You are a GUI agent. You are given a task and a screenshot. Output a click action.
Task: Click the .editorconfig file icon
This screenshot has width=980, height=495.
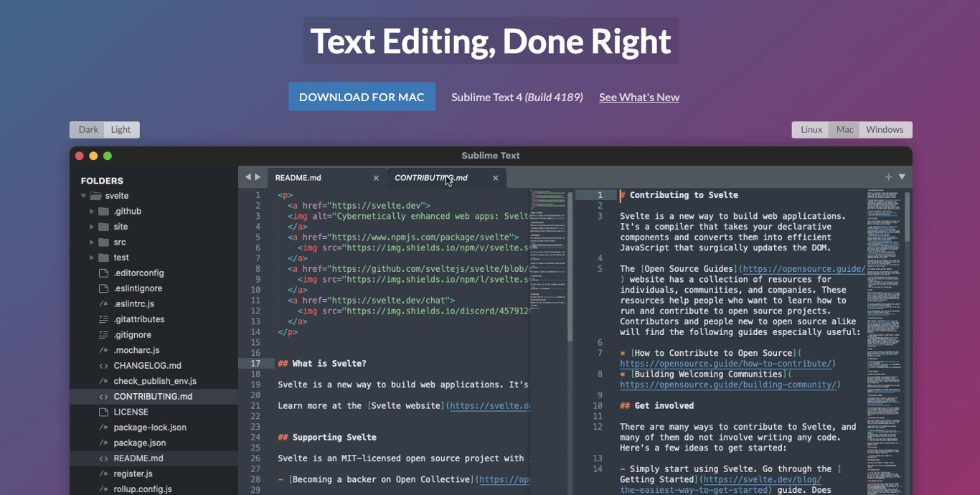[103, 273]
